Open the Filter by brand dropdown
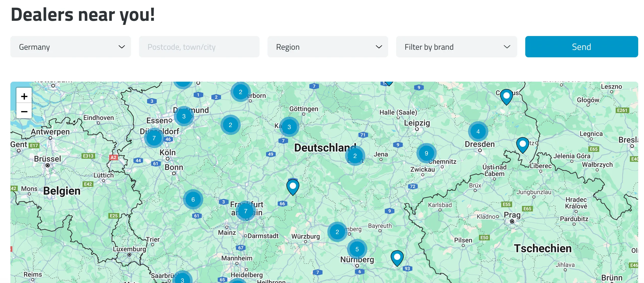 tap(456, 47)
